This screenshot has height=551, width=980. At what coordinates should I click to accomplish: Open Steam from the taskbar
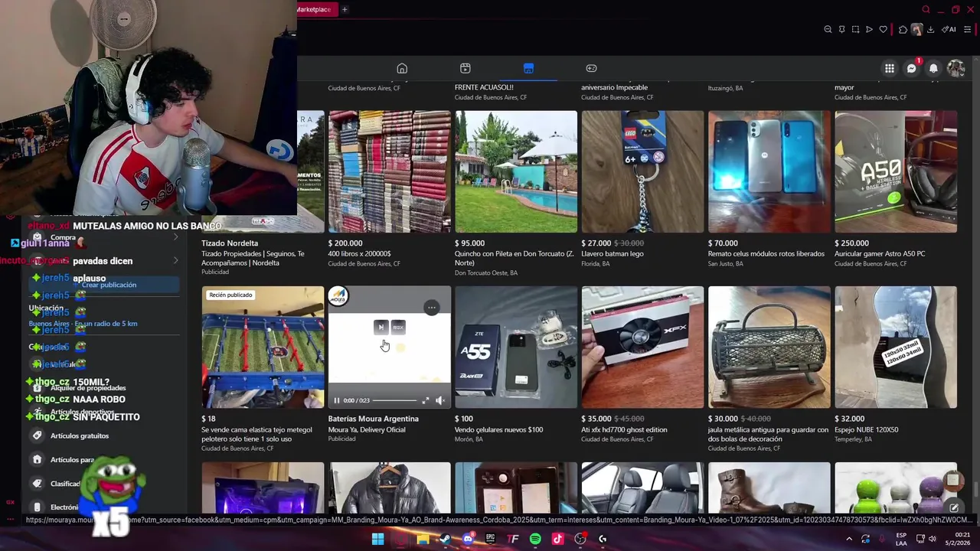click(445, 539)
